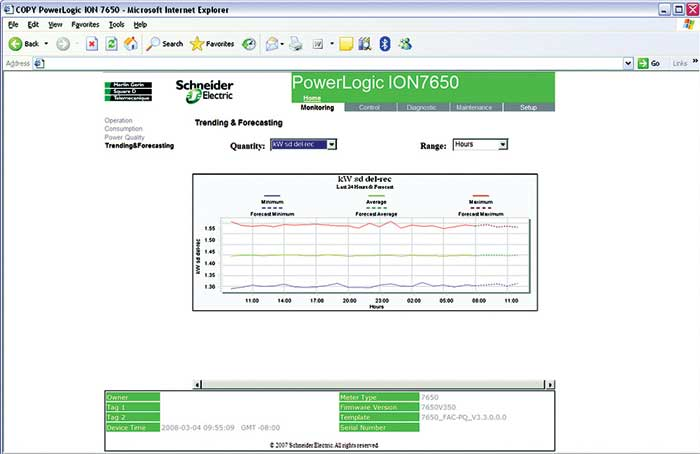Open the Tools menu

pos(117,25)
